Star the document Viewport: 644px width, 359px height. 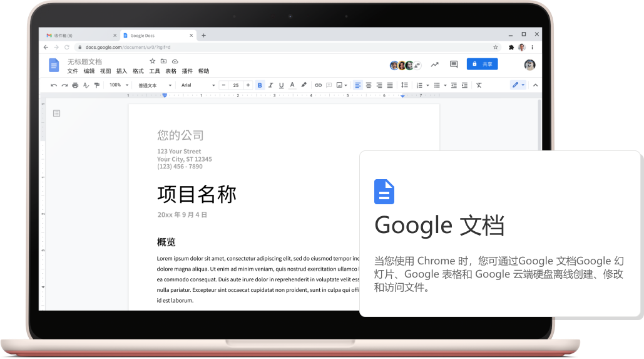(x=152, y=61)
